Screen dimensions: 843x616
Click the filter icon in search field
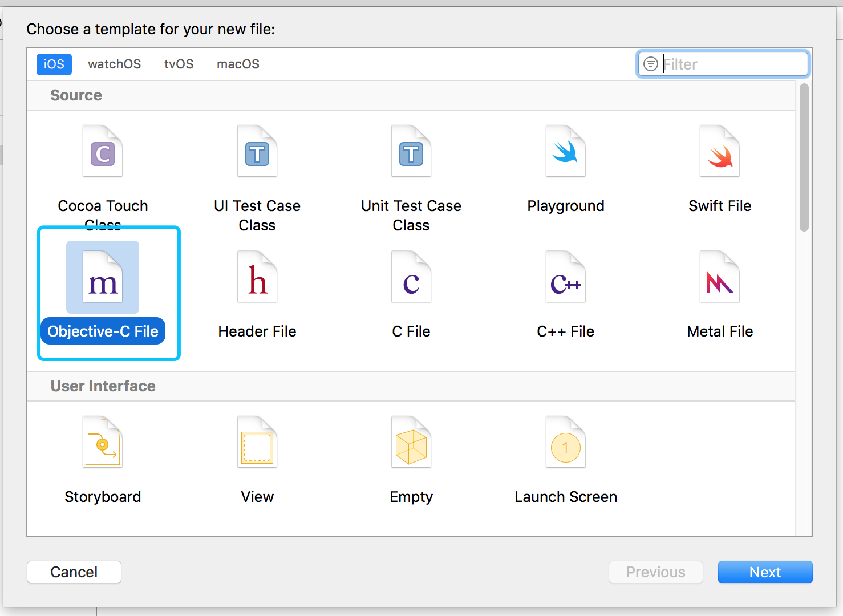coord(651,64)
